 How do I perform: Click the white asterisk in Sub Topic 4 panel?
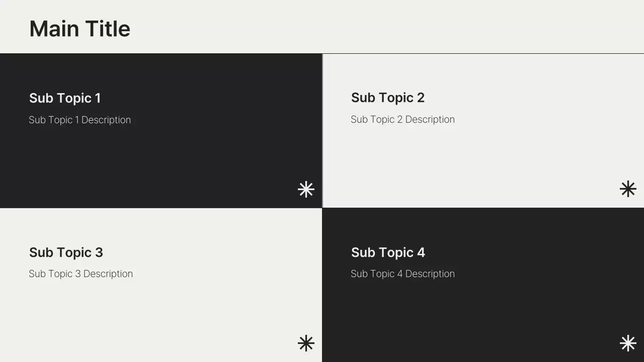pyautogui.click(x=628, y=343)
